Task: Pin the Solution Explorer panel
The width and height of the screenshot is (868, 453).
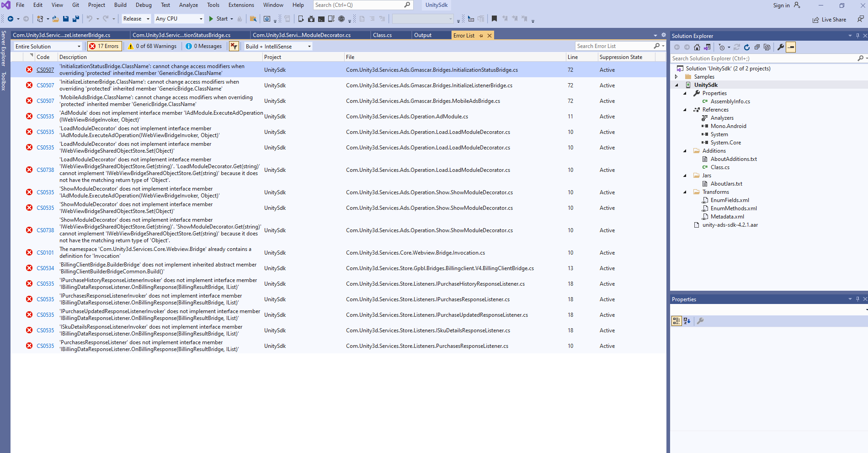Action: coord(857,36)
